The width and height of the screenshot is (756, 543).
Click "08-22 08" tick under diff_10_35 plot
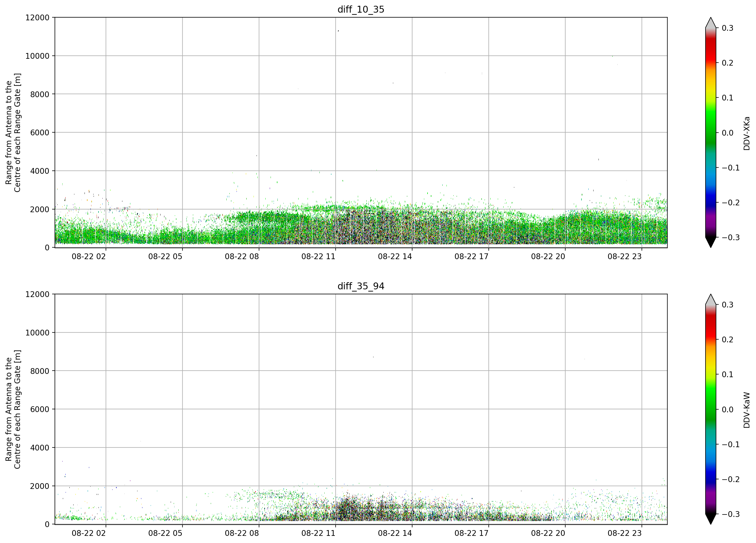click(x=242, y=256)
